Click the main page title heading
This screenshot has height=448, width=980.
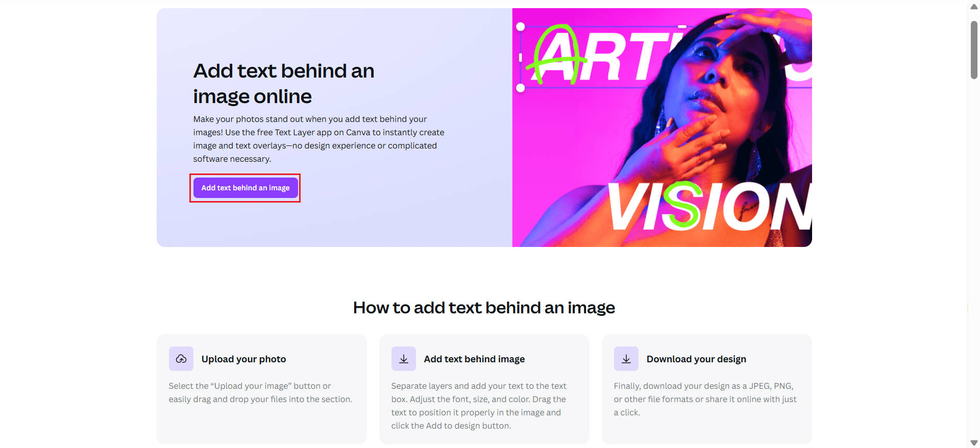click(x=284, y=84)
